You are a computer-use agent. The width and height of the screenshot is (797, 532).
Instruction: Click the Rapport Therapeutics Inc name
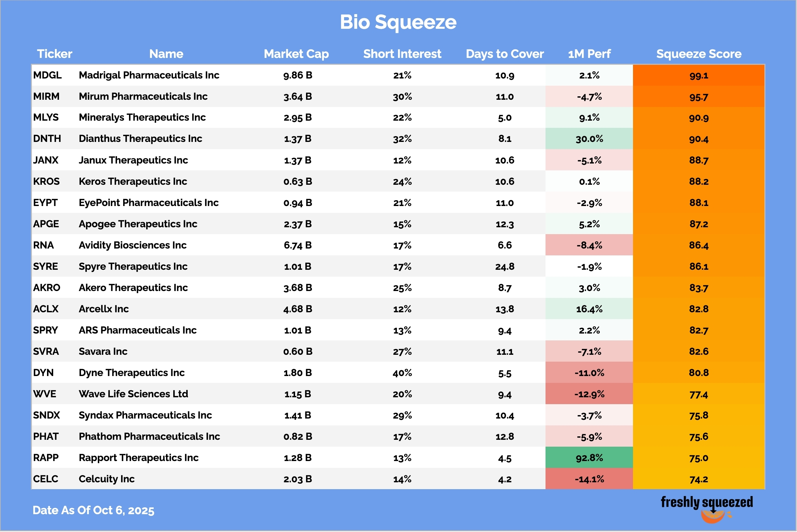tap(139, 458)
